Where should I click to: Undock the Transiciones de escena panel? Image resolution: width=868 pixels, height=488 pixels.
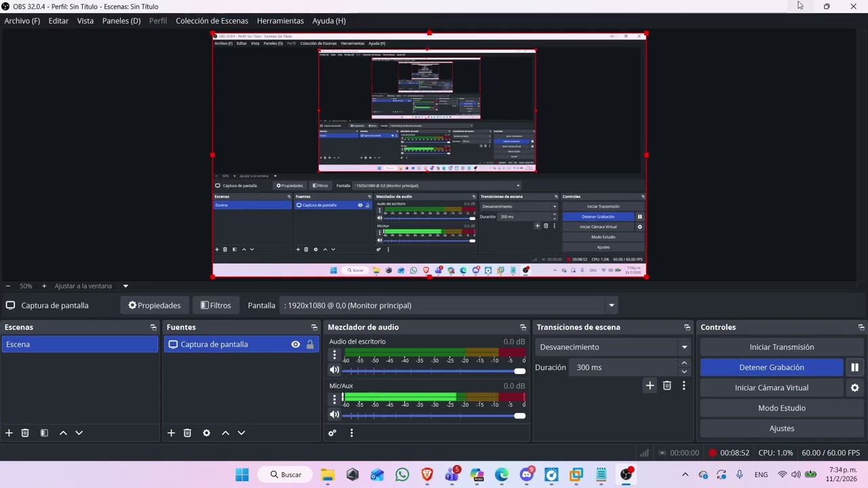pyautogui.click(x=687, y=327)
